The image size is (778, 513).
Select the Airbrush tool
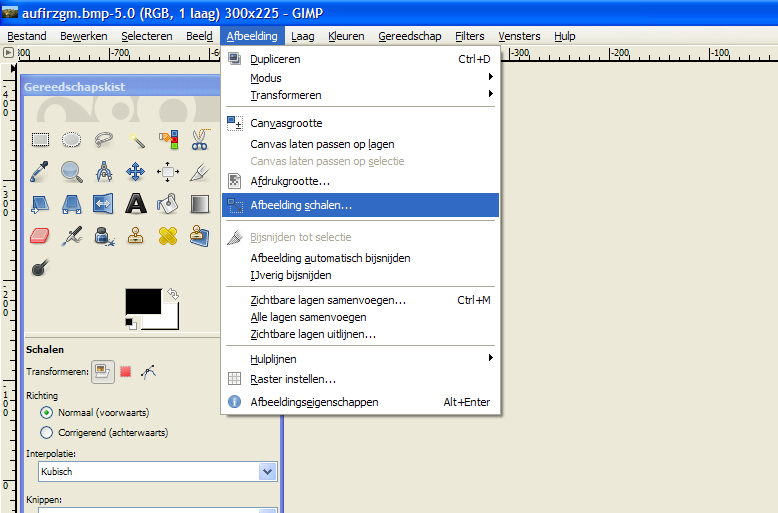tap(72, 236)
